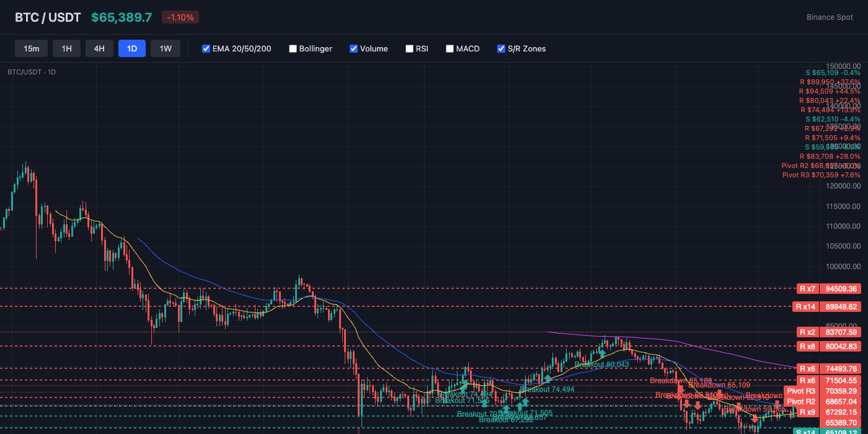
Task: Click the R x14 89949.62 resistance label
Action: 827,306
